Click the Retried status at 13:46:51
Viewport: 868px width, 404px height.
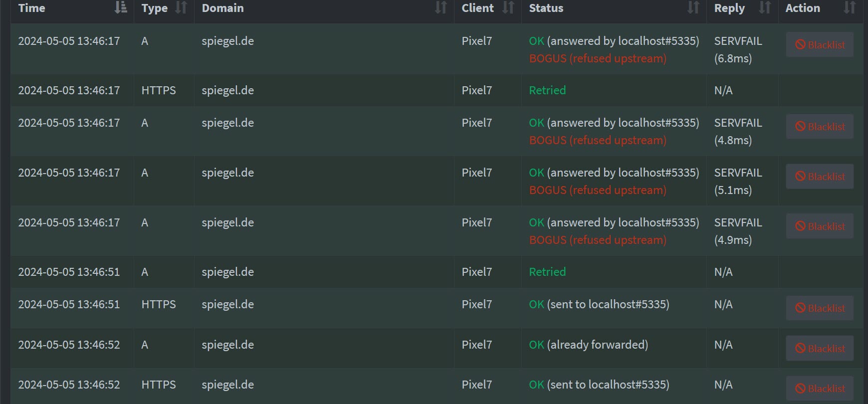coord(547,272)
